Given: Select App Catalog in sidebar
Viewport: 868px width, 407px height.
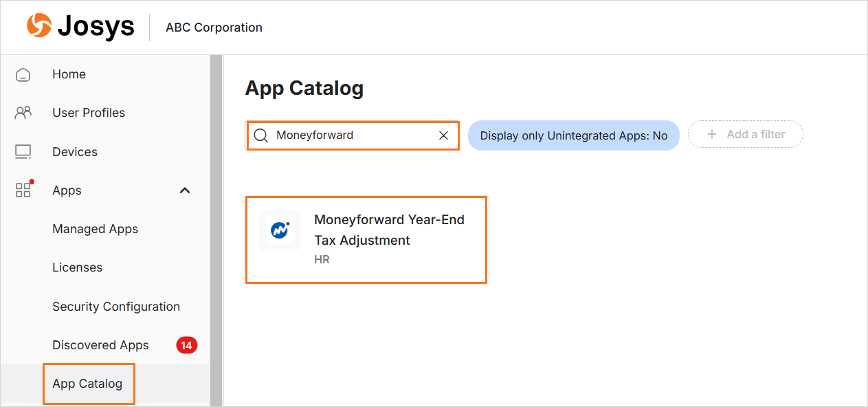Looking at the screenshot, I should click(87, 384).
